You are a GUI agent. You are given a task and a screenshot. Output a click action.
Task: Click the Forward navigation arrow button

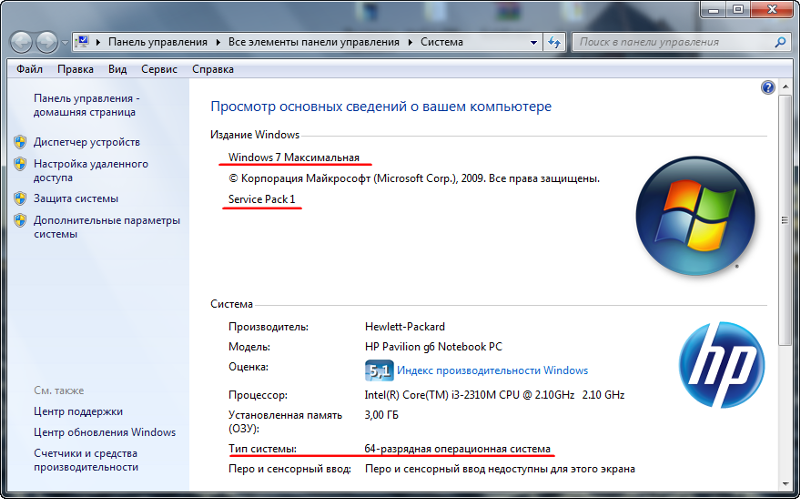(47, 42)
